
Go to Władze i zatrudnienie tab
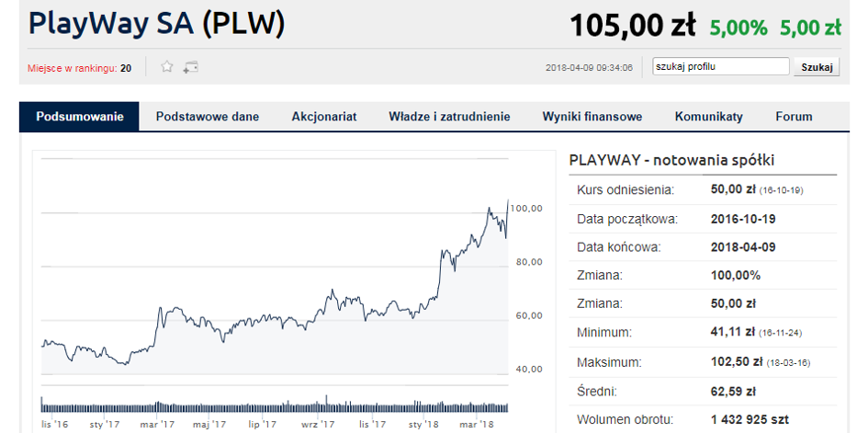[449, 117]
